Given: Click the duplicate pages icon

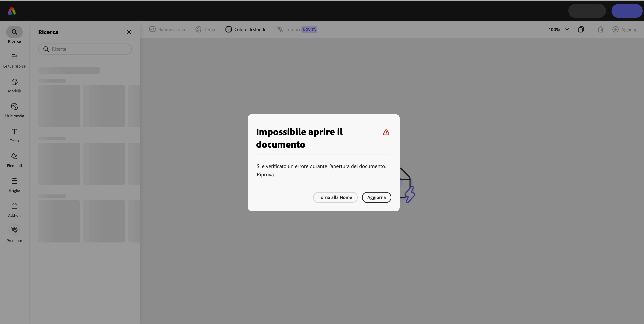Looking at the screenshot, I should tap(581, 30).
